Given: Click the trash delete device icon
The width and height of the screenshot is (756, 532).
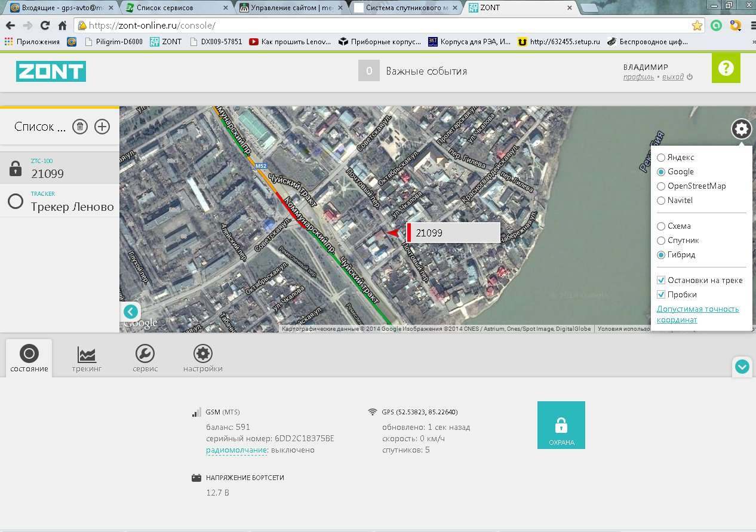Looking at the screenshot, I should 80,127.
